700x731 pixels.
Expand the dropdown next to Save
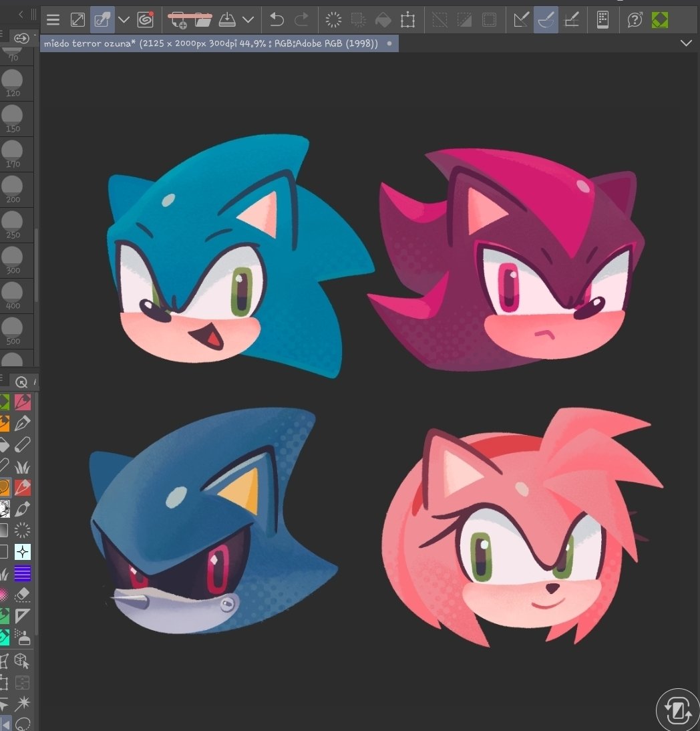248,19
